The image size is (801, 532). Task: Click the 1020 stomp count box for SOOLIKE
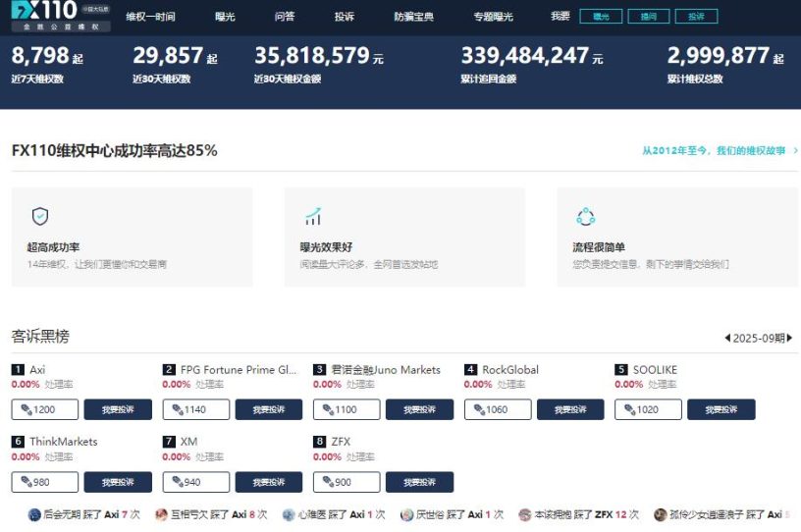(648, 409)
